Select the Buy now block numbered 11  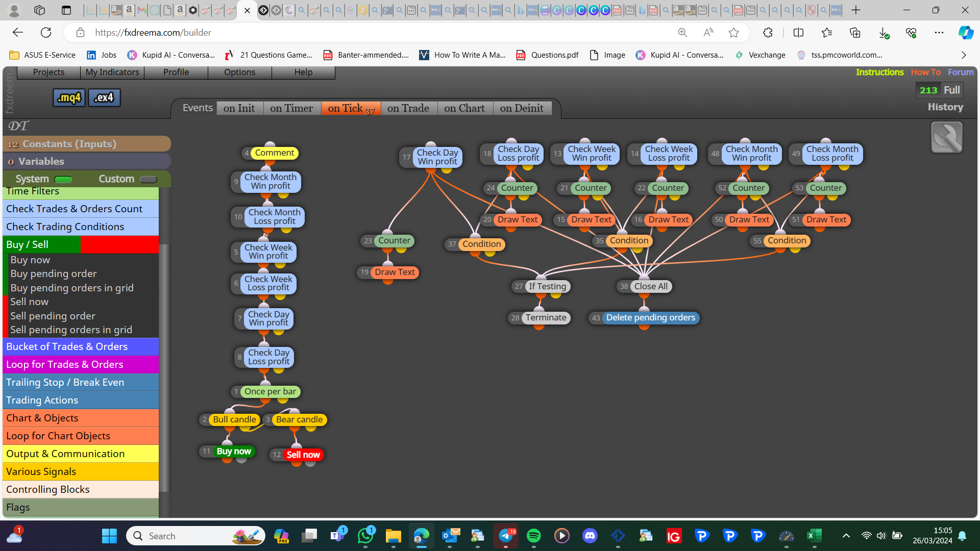tap(234, 452)
